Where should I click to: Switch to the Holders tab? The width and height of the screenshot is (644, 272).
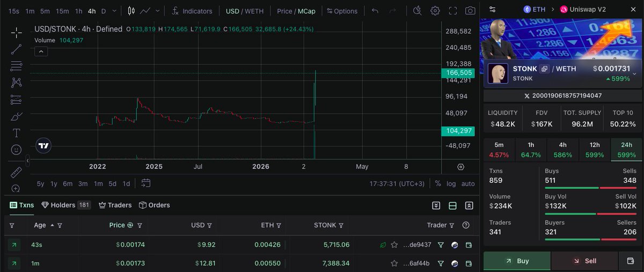click(65, 205)
